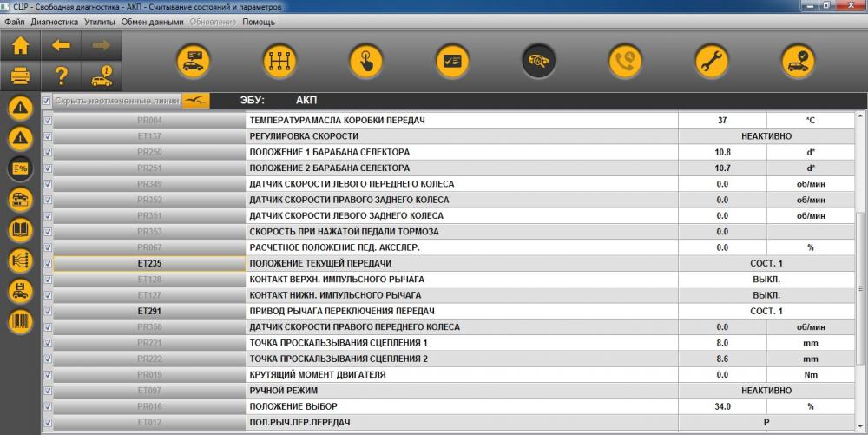868x435 pixels.
Task: Click КОНТАКТ ВЕРХН. ИМПУЛЬСНОГО РЫЧАГА label
Action: pyautogui.click(x=337, y=280)
